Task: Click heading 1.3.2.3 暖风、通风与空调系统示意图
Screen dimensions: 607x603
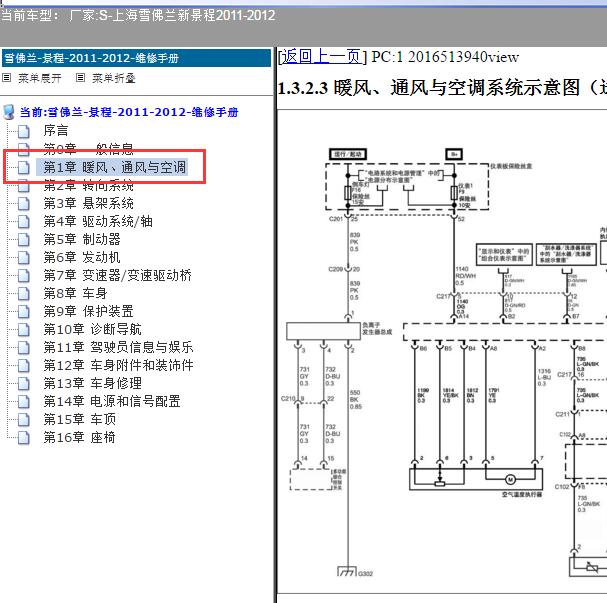Action: click(x=442, y=87)
